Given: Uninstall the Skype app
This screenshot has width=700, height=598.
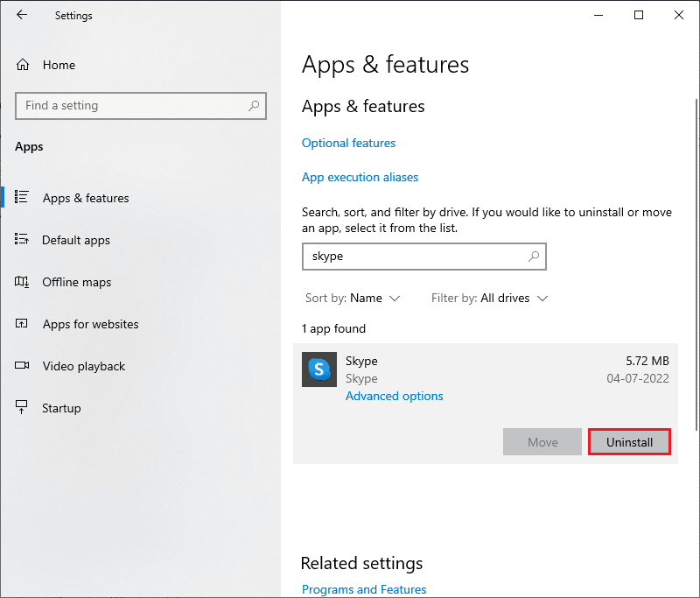Looking at the screenshot, I should point(629,441).
